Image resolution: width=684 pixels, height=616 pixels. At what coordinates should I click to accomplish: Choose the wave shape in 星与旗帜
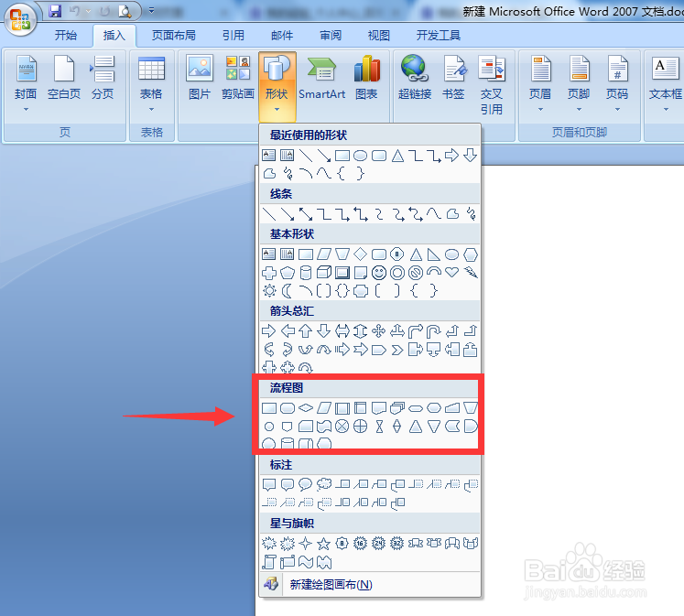305,562
